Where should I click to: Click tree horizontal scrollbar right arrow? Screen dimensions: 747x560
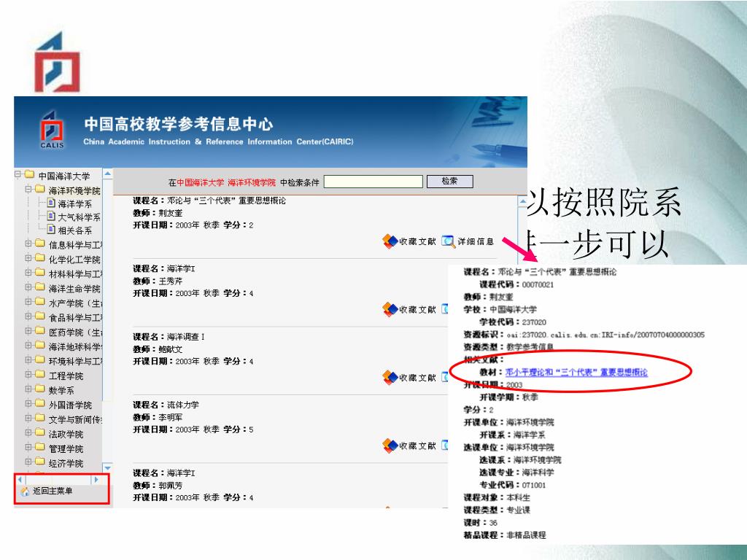97,480
